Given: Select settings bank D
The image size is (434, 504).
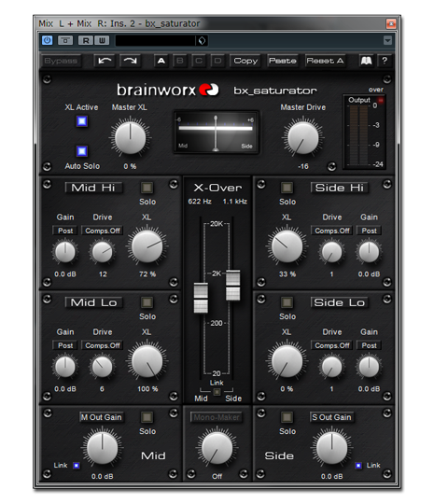Looking at the screenshot, I should pyautogui.click(x=217, y=61).
